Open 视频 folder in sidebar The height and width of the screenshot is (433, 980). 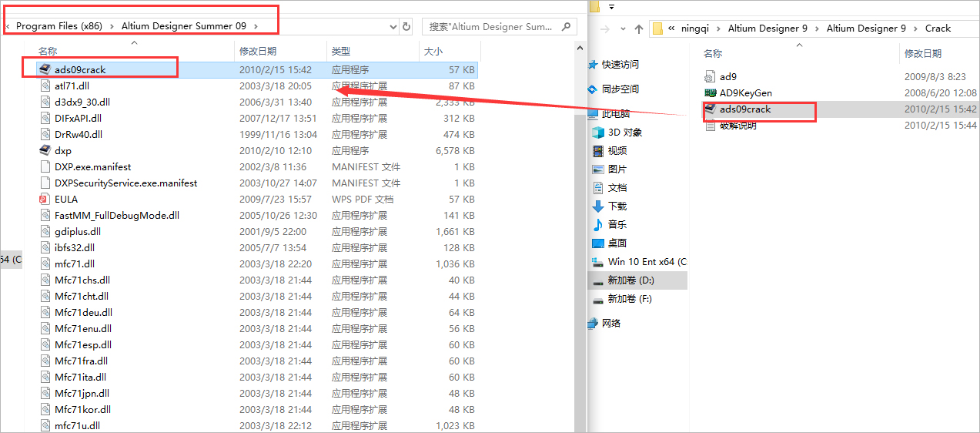(617, 150)
